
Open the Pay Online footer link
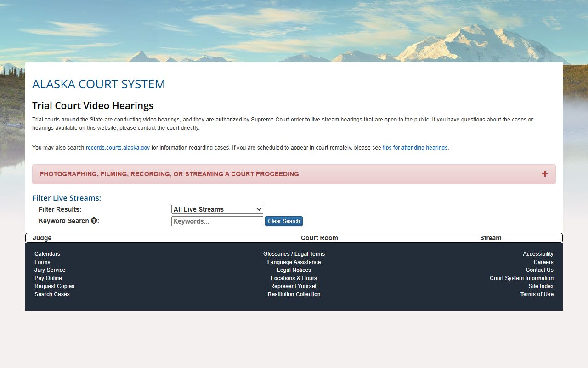[48, 278]
